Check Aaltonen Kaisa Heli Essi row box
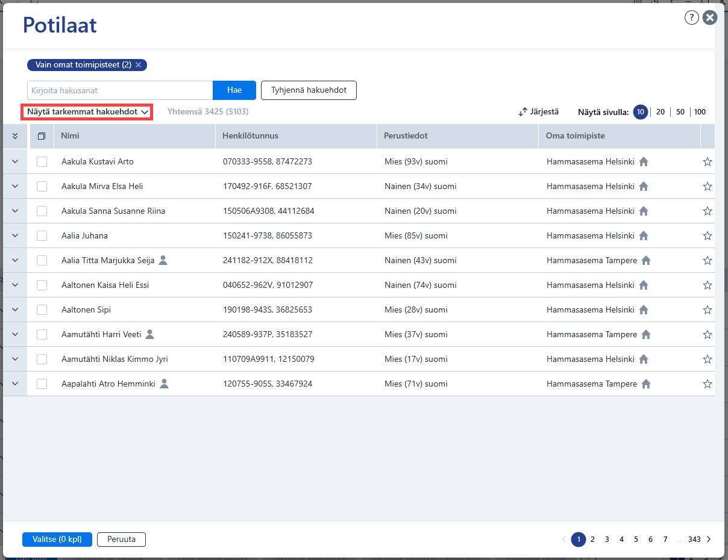The width and height of the screenshot is (728, 560). pyautogui.click(x=42, y=285)
